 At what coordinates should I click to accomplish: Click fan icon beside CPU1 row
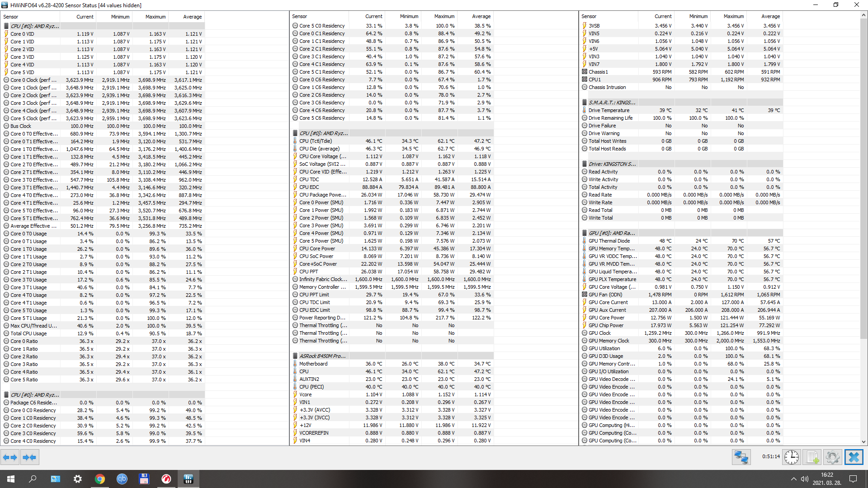pos(585,80)
